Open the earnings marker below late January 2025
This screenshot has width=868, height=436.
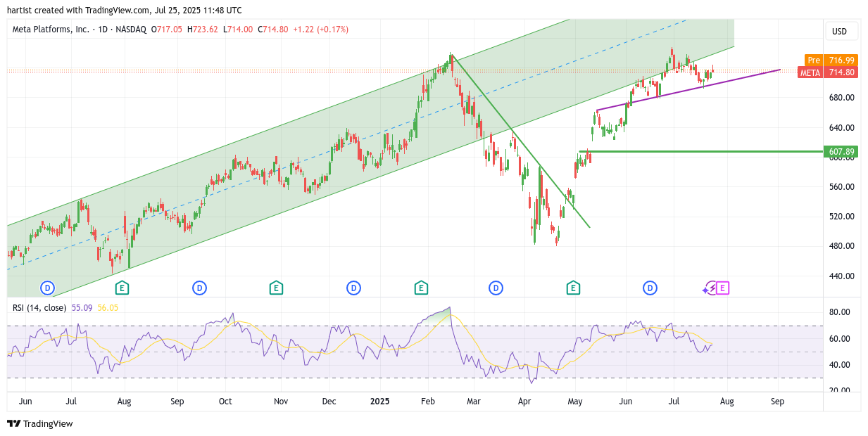pyautogui.click(x=421, y=288)
